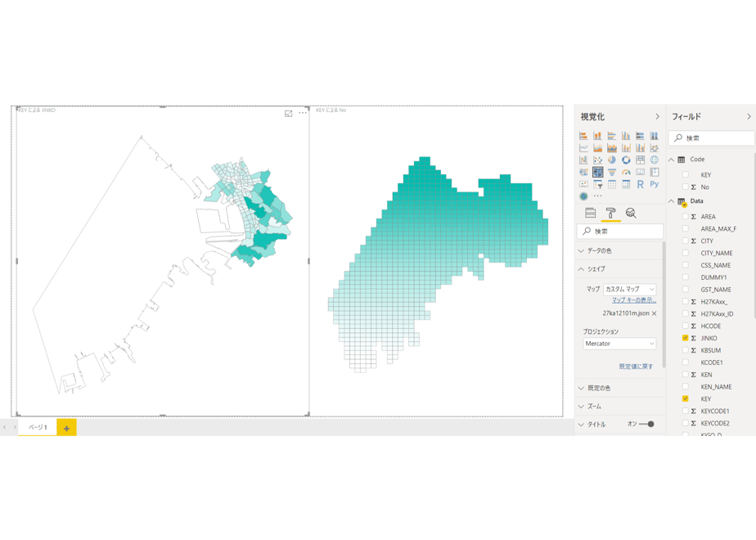
Task: Switch to the Fields well tab
Action: click(590, 213)
